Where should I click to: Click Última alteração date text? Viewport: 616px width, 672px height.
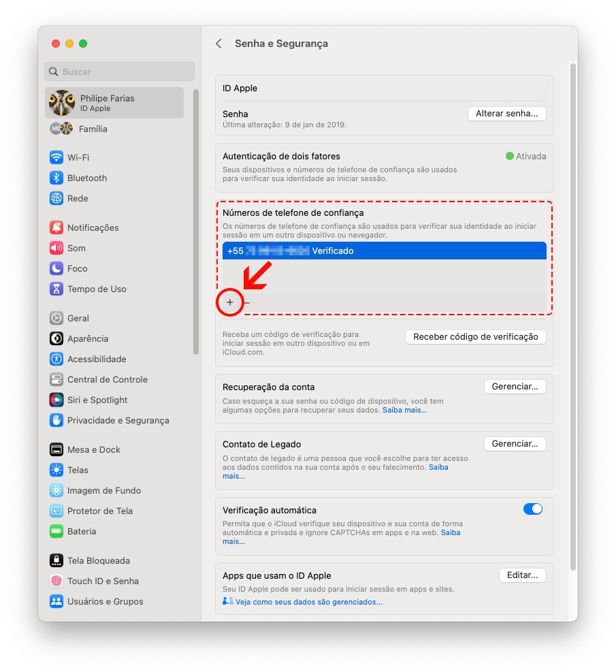point(285,125)
